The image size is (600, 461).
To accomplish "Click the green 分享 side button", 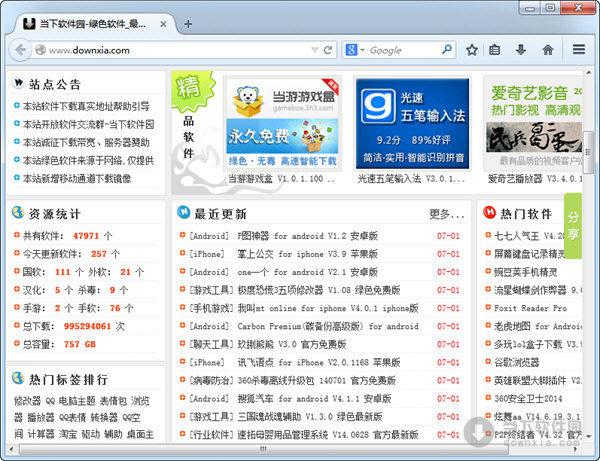I will (573, 226).
